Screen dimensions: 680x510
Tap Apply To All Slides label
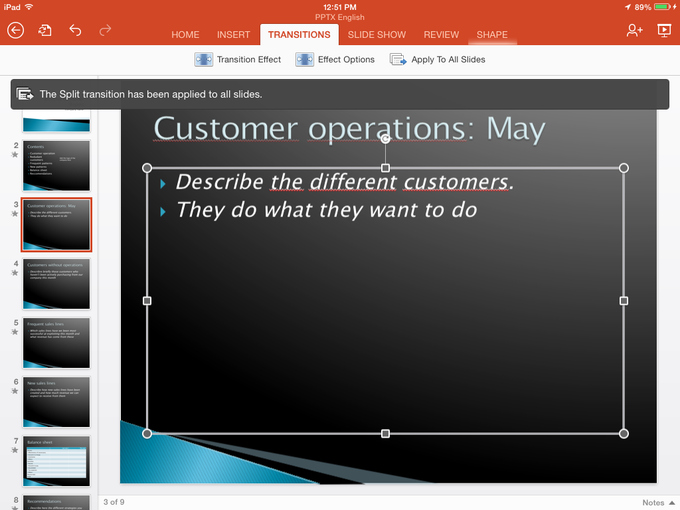(x=448, y=59)
